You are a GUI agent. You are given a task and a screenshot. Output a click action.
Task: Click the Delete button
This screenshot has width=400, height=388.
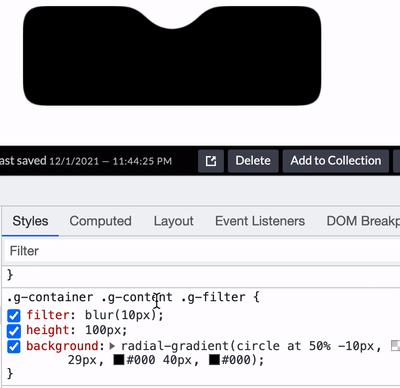[x=253, y=161]
